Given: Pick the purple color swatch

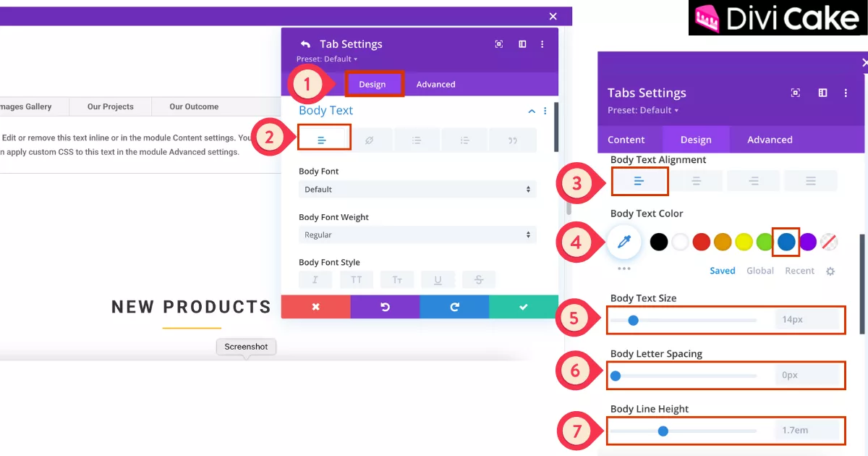Looking at the screenshot, I should [808, 242].
